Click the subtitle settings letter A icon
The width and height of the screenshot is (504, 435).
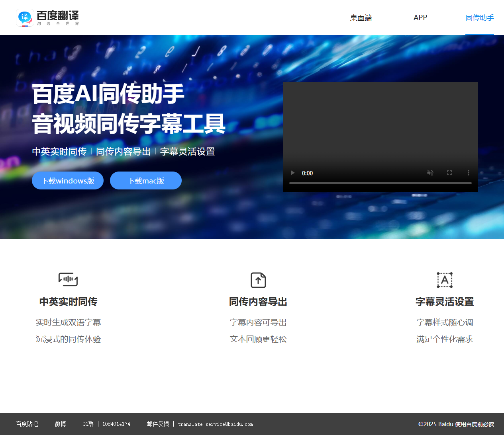(x=445, y=280)
